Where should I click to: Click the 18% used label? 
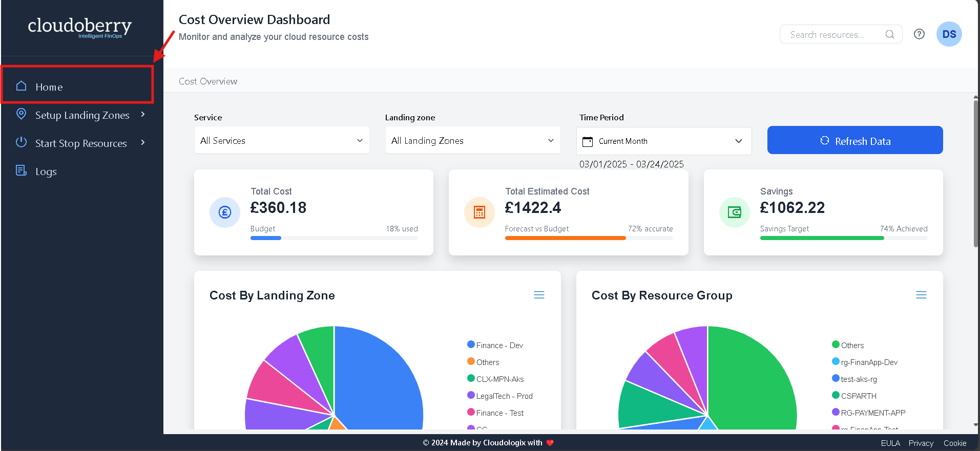[x=402, y=229]
